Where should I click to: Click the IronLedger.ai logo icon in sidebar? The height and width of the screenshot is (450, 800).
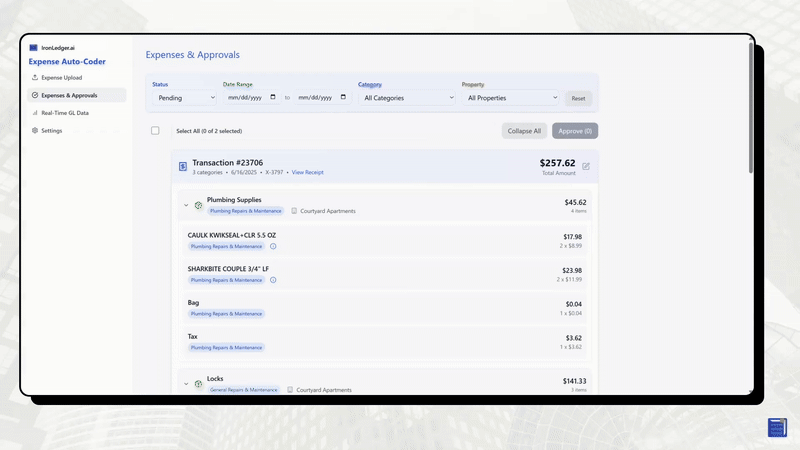pyautogui.click(x=33, y=47)
